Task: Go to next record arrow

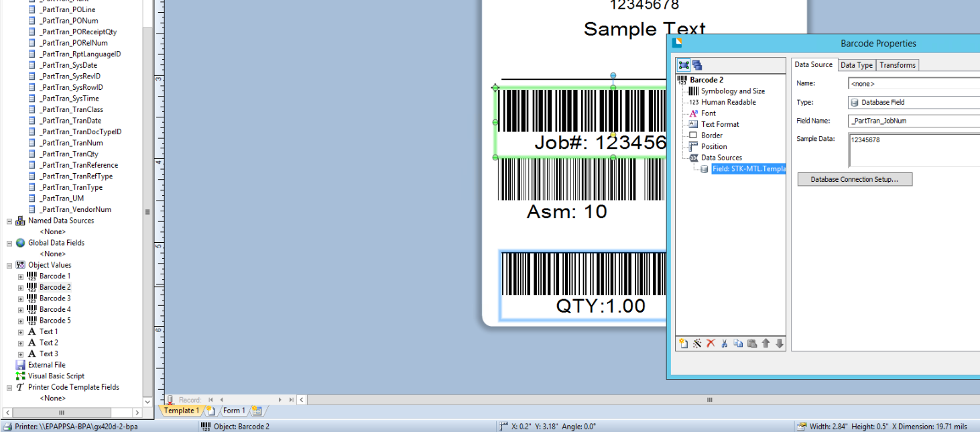Action: point(280,400)
